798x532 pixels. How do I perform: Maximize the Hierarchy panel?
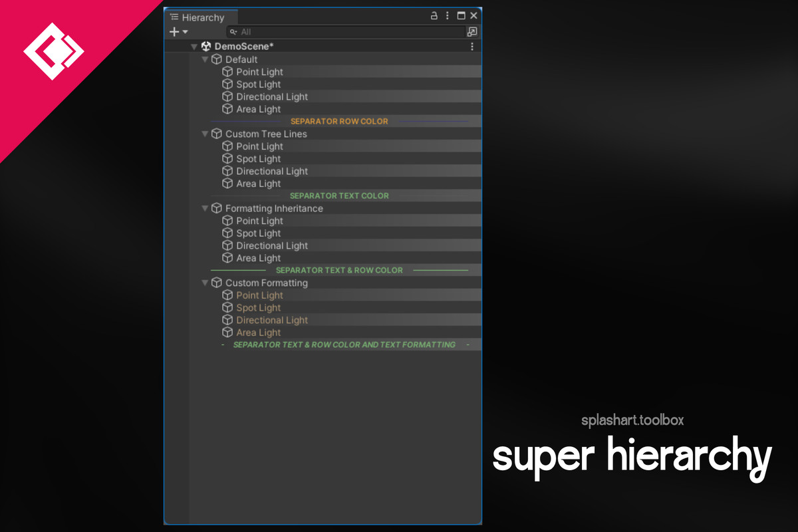[461, 15]
